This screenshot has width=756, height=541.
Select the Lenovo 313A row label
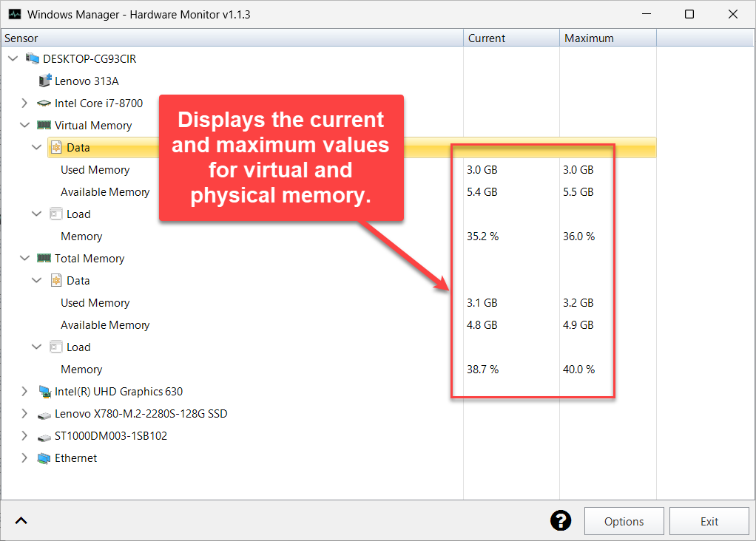pos(87,81)
